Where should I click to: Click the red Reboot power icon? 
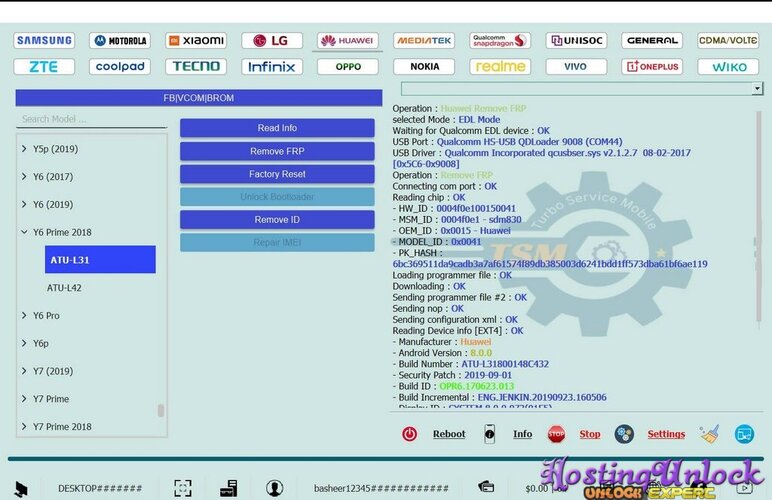click(409, 434)
